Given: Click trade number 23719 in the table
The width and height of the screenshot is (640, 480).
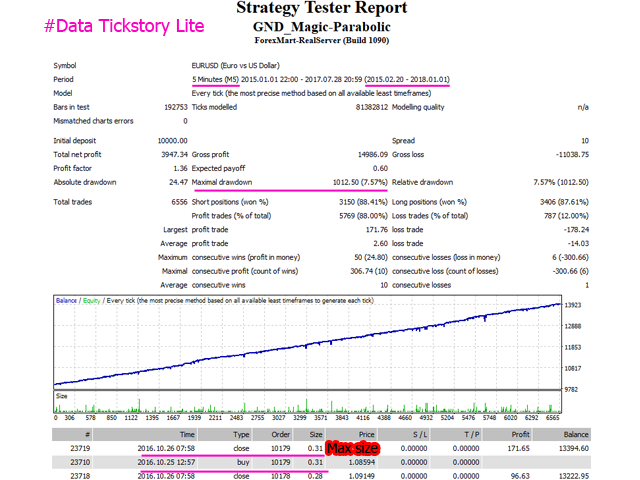Looking at the screenshot, I should tap(80, 448).
